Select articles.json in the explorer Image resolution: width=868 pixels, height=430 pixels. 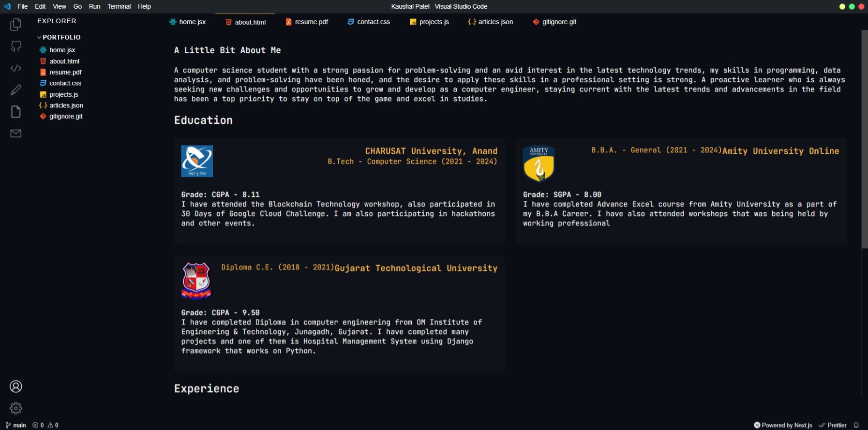pyautogui.click(x=66, y=105)
